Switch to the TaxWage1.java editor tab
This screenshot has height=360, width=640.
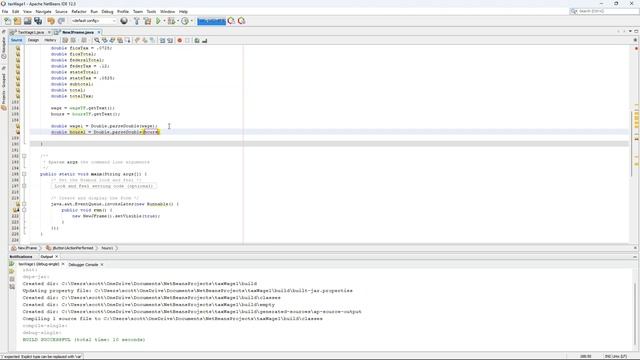(x=31, y=32)
